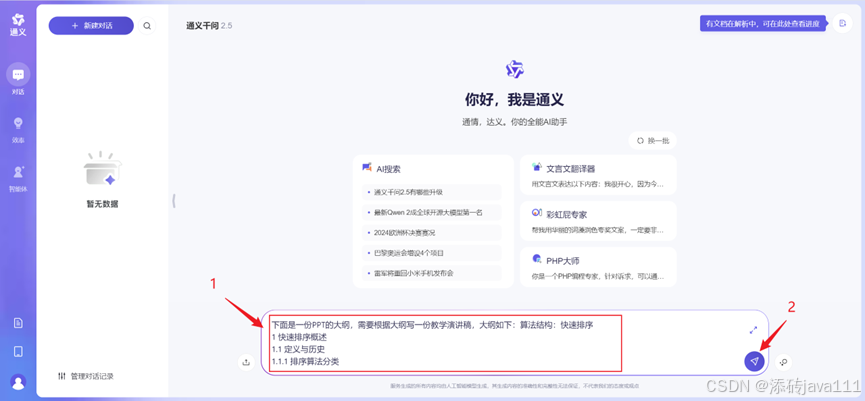Viewport: 865px width, 401px height.
Task: Select 雷军将重回小米手机发布会 suggestion
Action: coord(431,273)
